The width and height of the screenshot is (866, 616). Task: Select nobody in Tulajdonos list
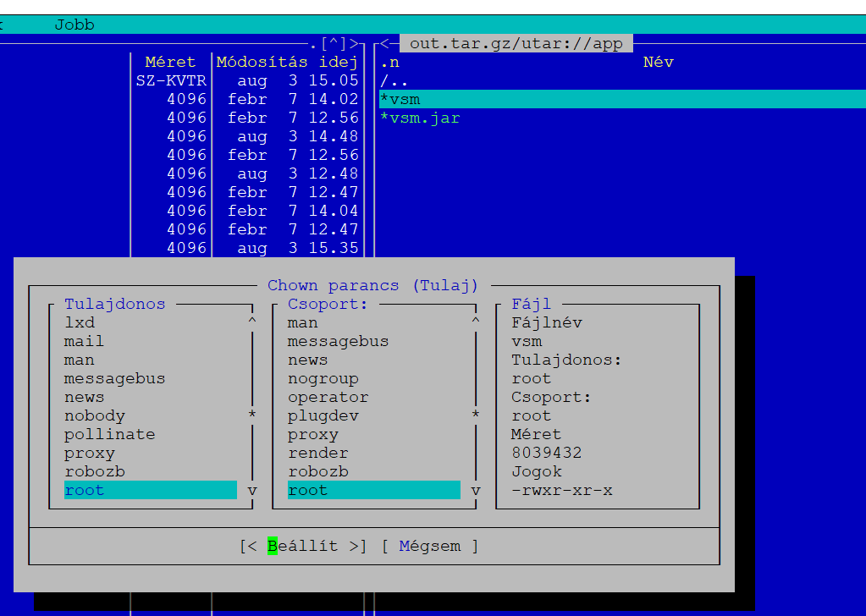pyautogui.click(x=95, y=415)
